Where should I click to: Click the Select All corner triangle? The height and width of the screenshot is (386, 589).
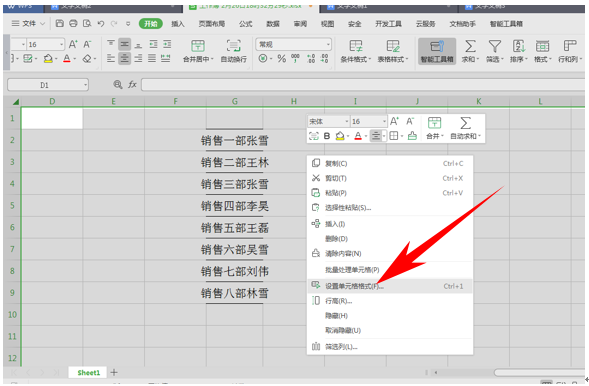[x=16, y=101]
